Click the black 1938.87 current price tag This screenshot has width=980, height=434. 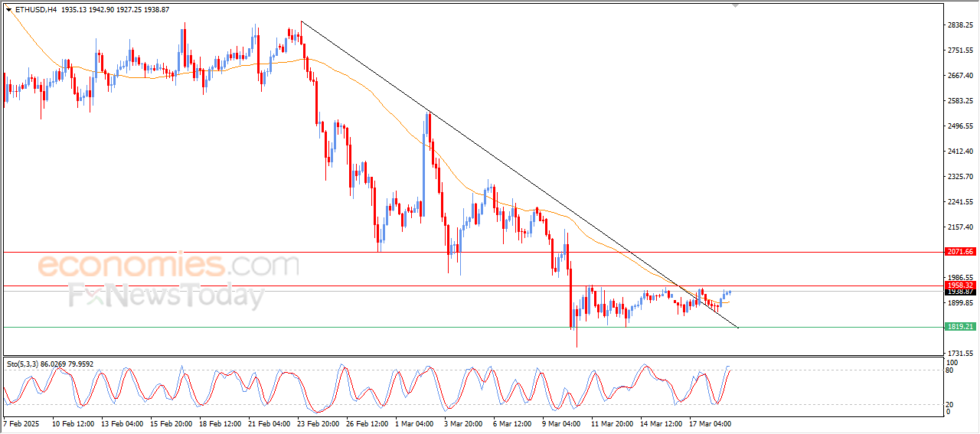pos(959,292)
